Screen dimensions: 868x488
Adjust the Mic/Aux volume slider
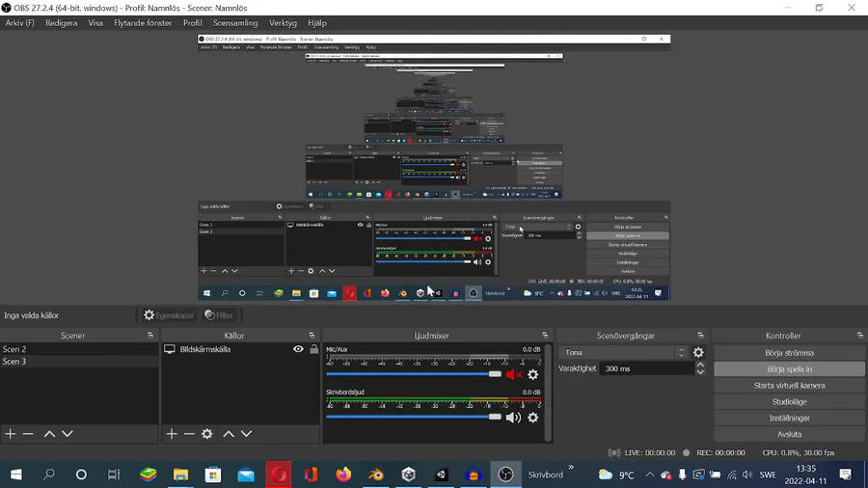(x=414, y=374)
